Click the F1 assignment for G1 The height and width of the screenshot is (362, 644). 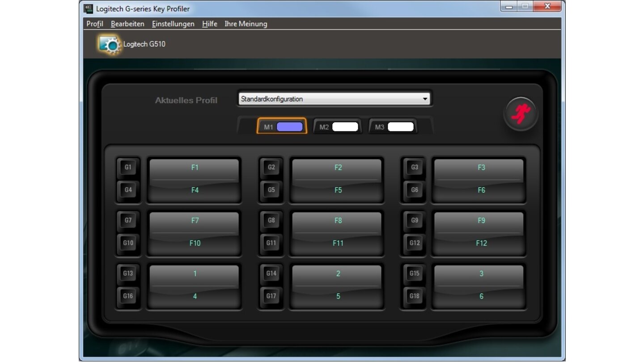pos(195,168)
